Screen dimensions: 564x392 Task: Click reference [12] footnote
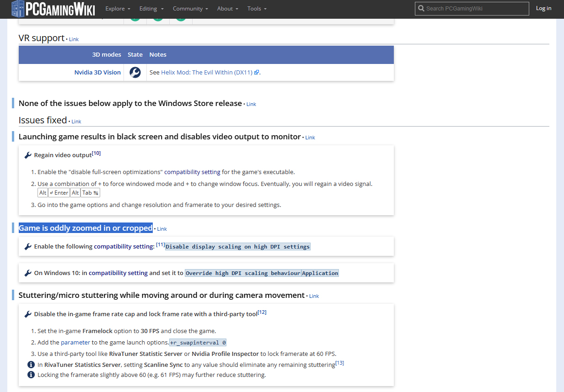click(262, 313)
